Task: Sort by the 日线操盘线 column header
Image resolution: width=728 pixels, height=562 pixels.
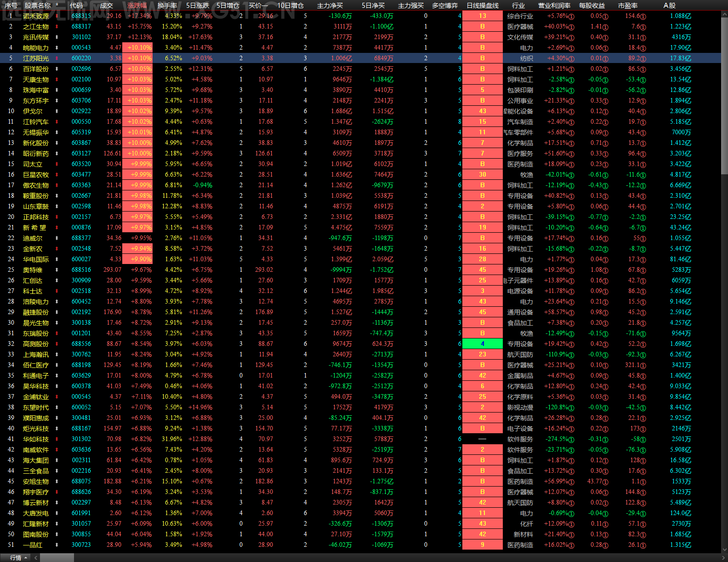Action: click(x=483, y=6)
